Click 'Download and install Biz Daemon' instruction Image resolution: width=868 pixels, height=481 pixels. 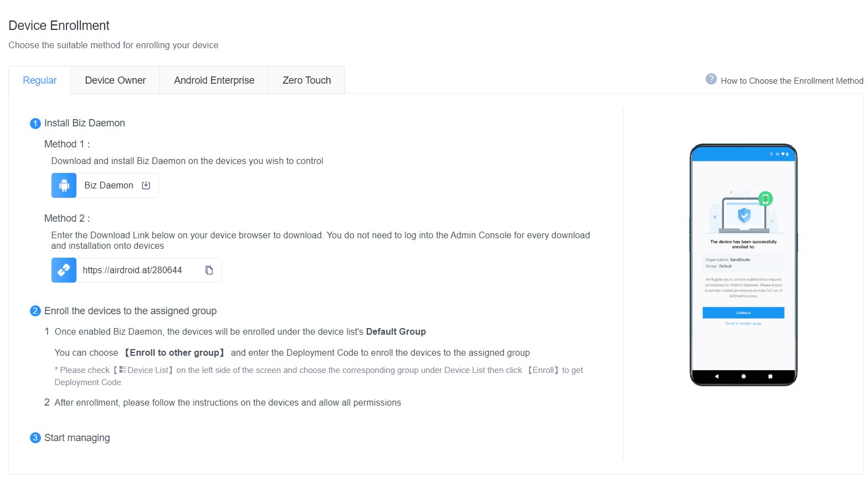click(x=187, y=161)
